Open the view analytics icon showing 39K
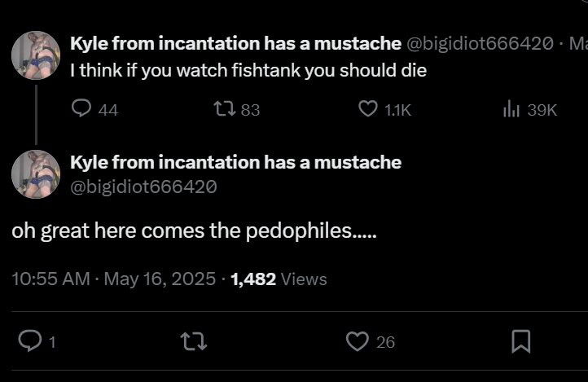 [511, 109]
